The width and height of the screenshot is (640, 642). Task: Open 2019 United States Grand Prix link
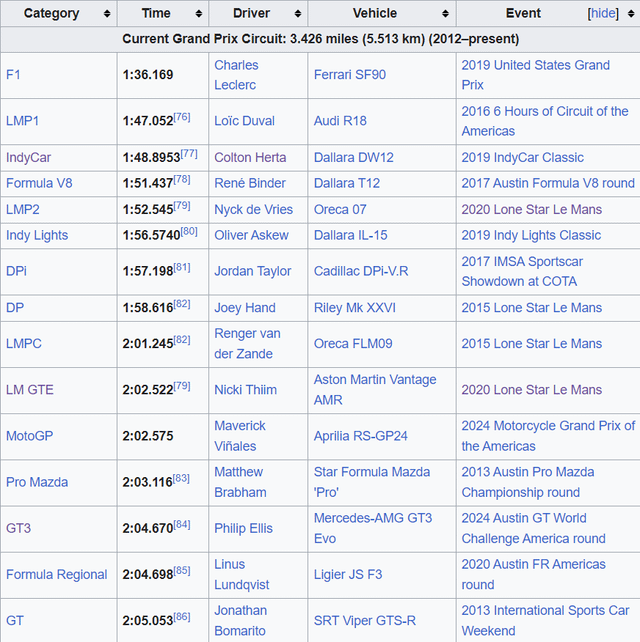[x=536, y=75]
